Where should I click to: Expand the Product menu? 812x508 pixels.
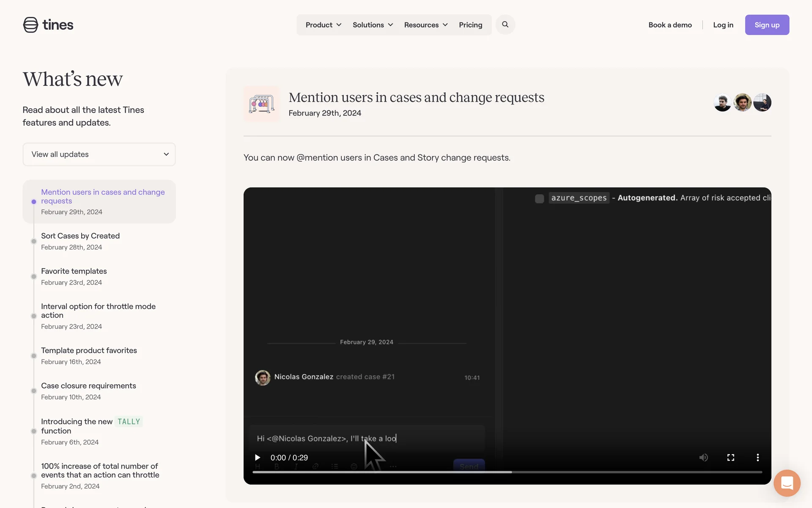click(323, 25)
